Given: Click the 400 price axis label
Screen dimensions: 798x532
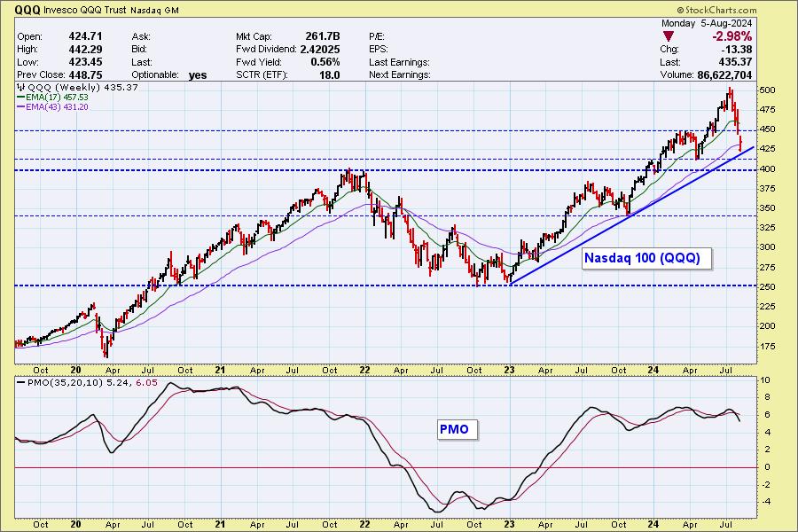Looking at the screenshot, I should point(767,169).
